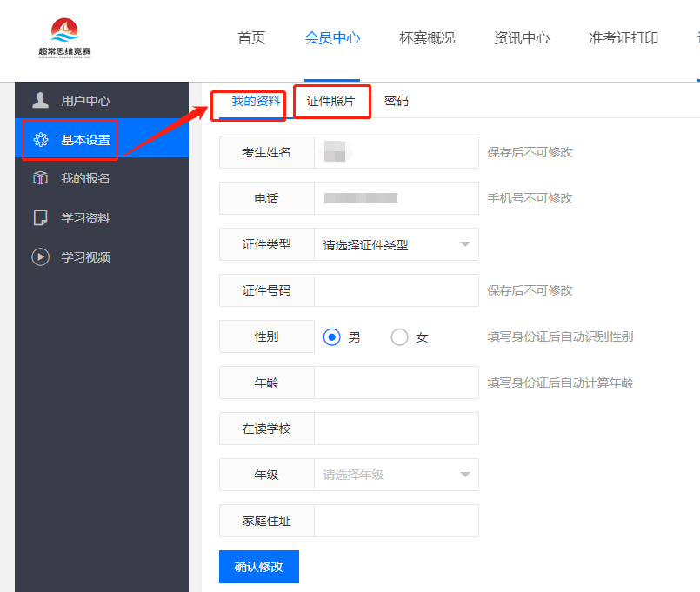The image size is (700, 592).
Task: Click the 家庭住址 input field
Action: 397,521
